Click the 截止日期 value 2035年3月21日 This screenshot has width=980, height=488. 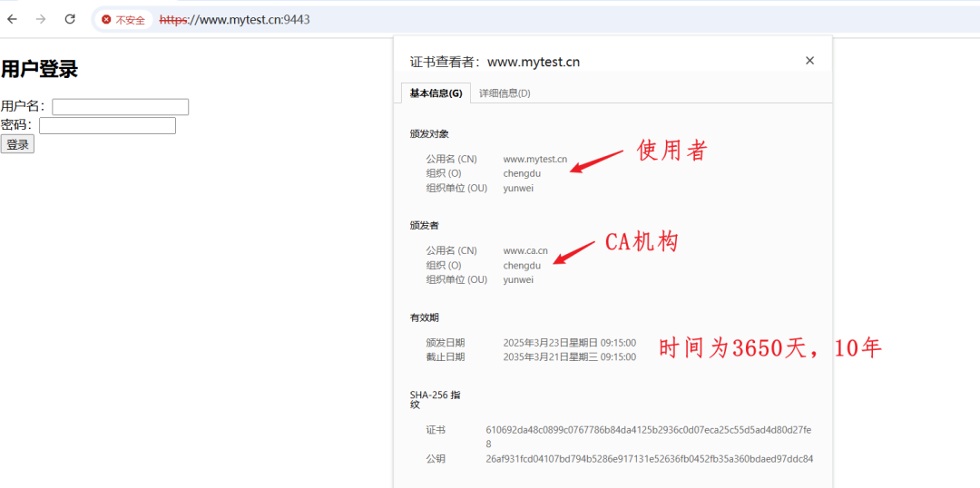click(x=569, y=356)
